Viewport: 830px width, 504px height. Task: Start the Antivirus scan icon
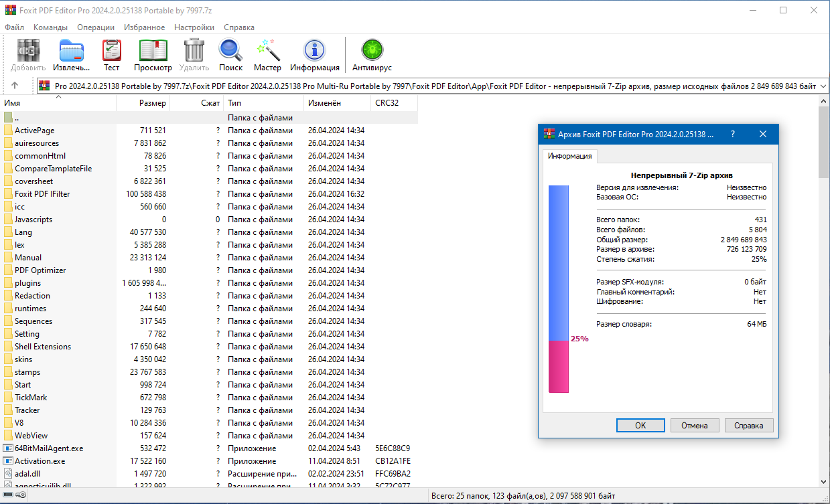pos(372,55)
